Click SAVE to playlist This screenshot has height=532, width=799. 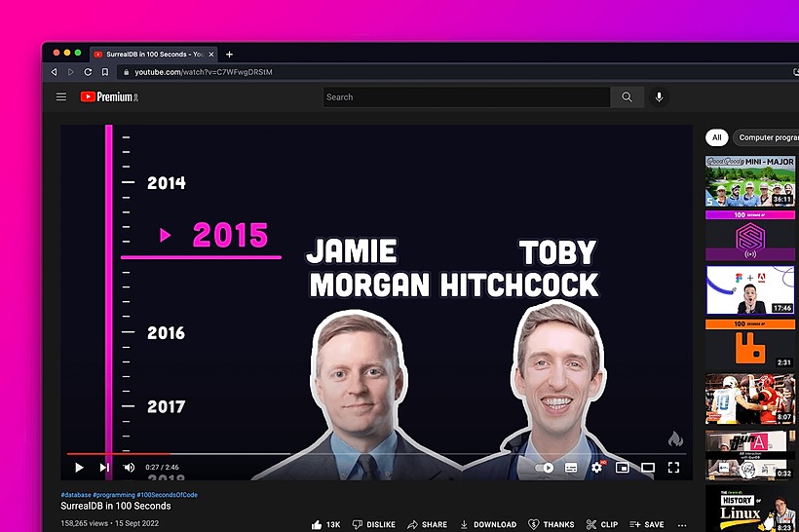(647, 524)
